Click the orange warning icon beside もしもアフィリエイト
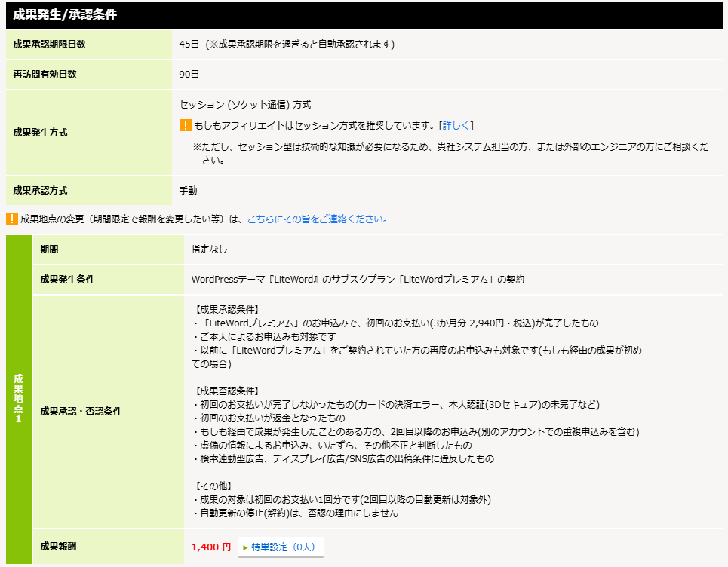Screen dimensions: 728x567 (186, 125)
